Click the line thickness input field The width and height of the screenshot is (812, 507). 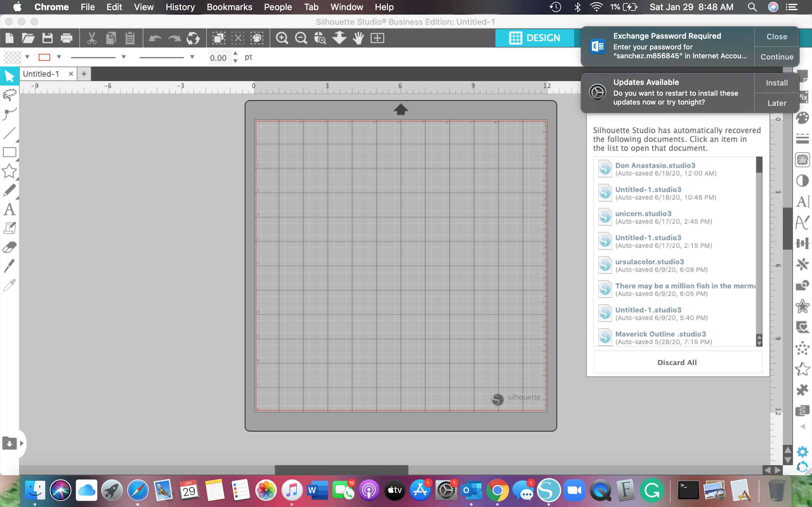[219, 58]
